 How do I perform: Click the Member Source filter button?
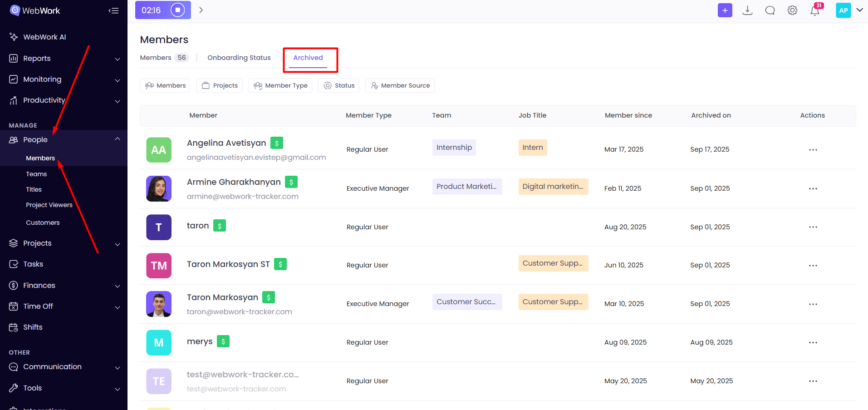(400, 85)
